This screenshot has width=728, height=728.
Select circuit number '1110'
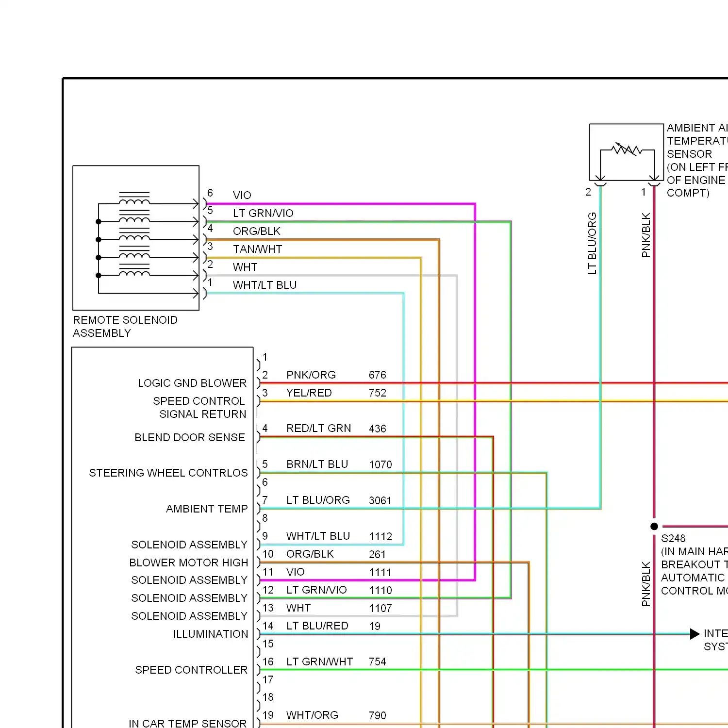(x=380, y=590)
